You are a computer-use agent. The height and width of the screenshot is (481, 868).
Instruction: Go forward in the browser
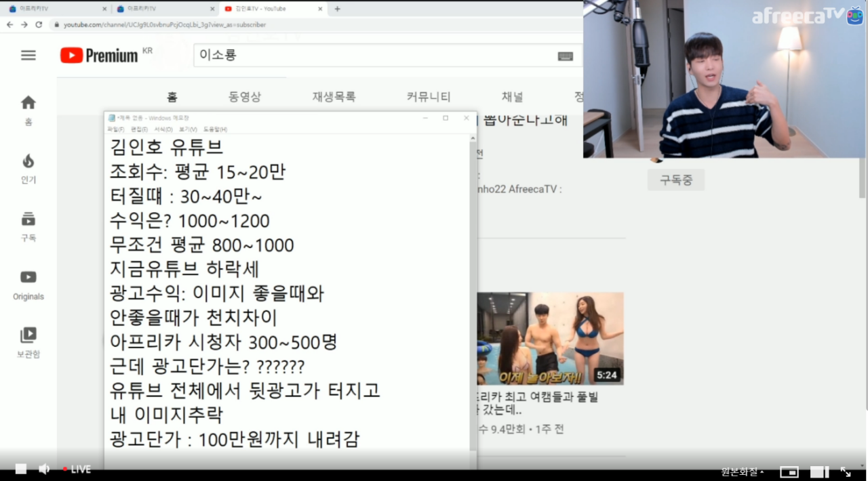[24, 24]
